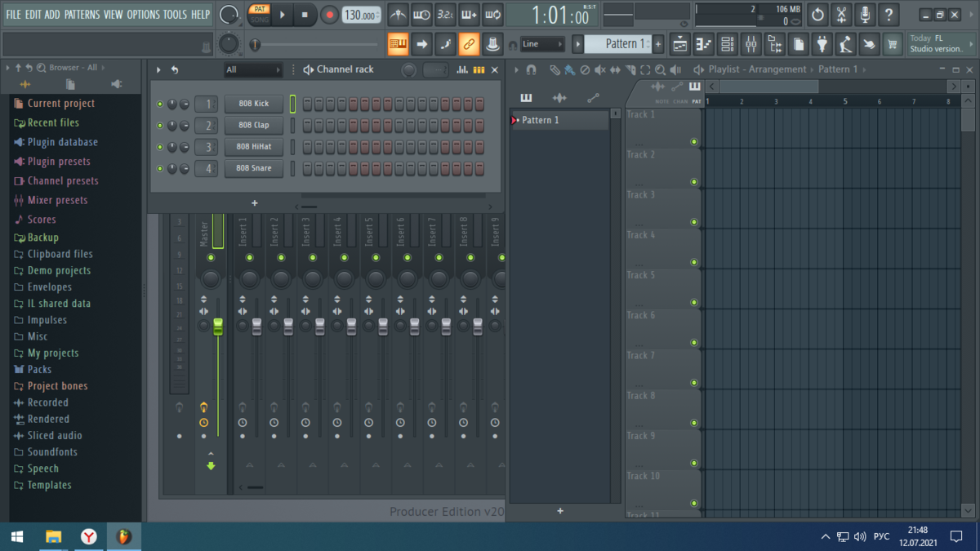Open the ADD menu
Screen dimensions: 980x551
click(52, 15)
